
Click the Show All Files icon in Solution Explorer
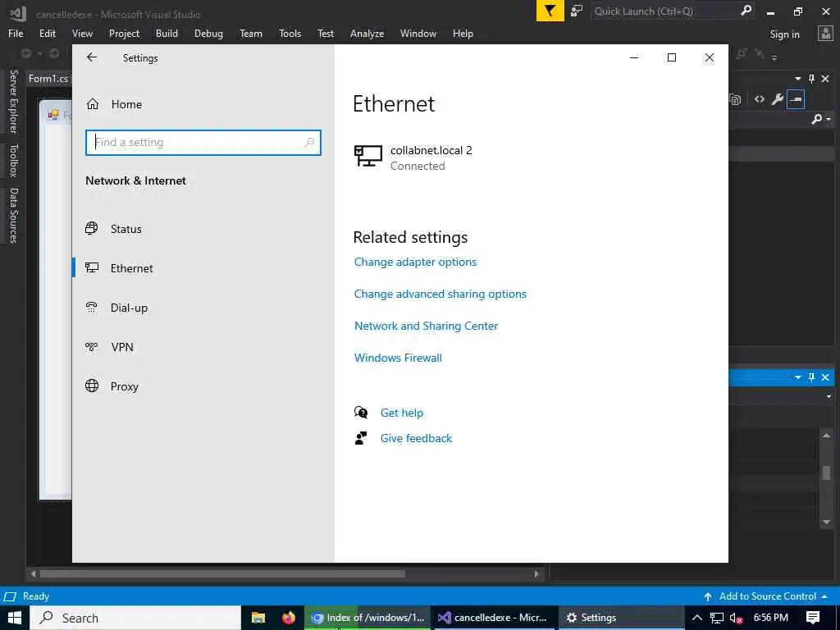736,99
